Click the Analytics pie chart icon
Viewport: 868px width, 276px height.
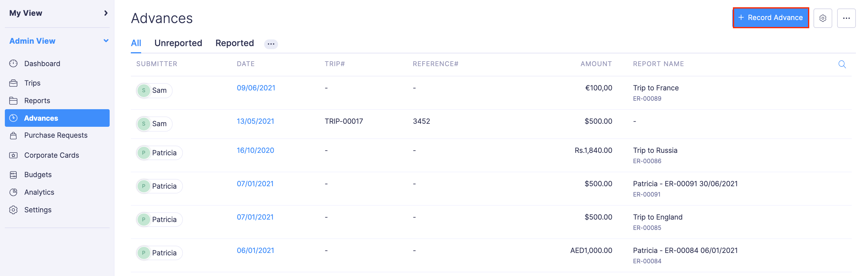tap(14, 192)
